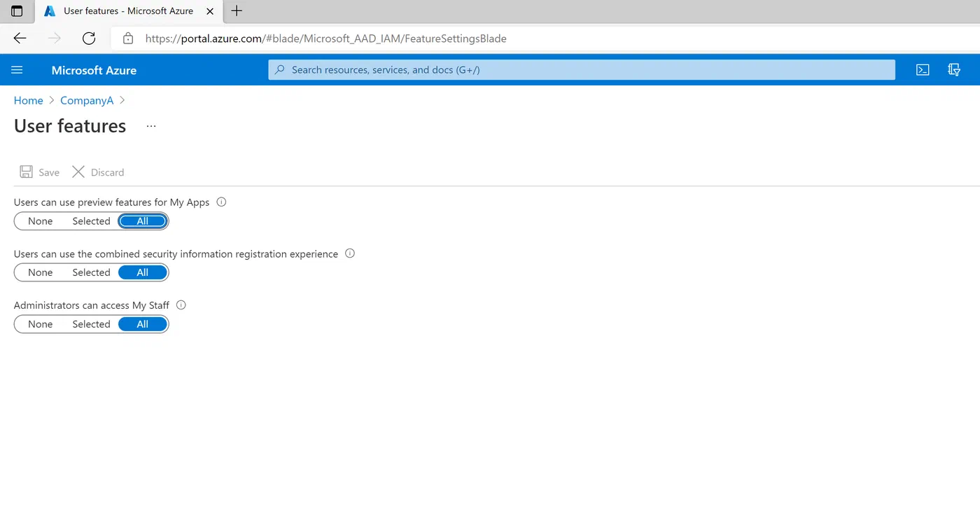Viewport: 980px width, 509px height.
Task: Go to Home in the breadcrumb
Action: click(29, 101)
